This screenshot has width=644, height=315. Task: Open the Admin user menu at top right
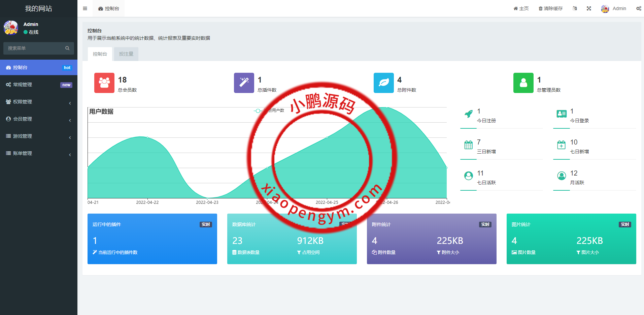pyautogui.click(x=614, y=8)
